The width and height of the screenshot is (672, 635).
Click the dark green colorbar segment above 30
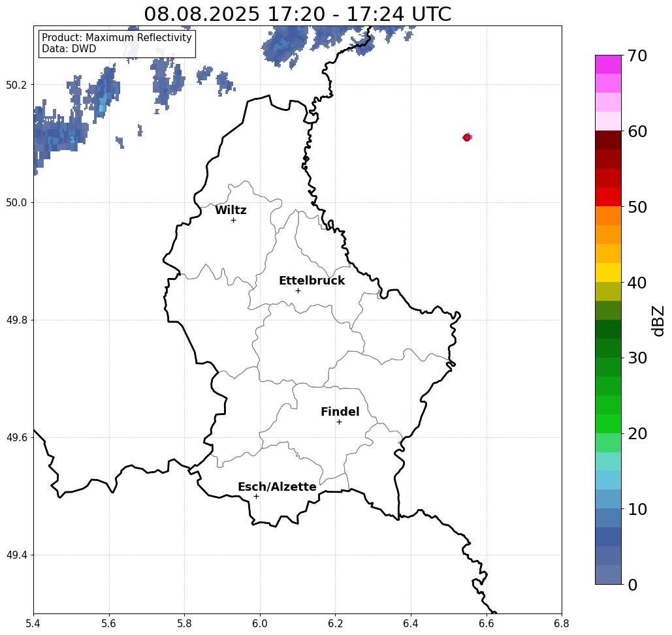tap(608, 348)
